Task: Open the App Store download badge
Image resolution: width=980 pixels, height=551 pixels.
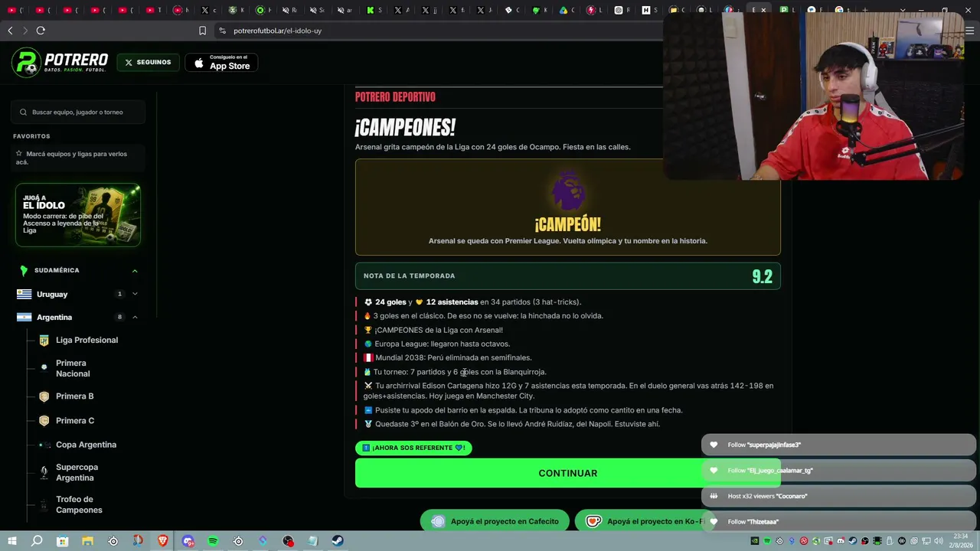Action: [221, 63]
